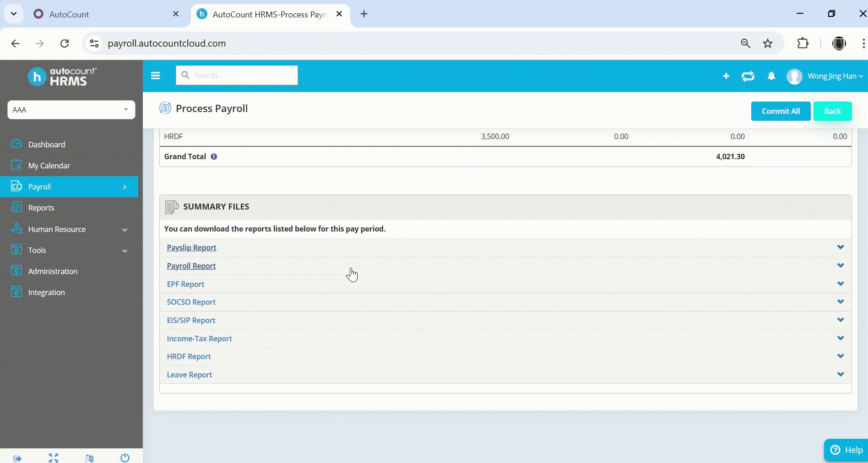868x463 pixels.
Task: Click the sync refresh arrows icon
Action: pos(748,76)
